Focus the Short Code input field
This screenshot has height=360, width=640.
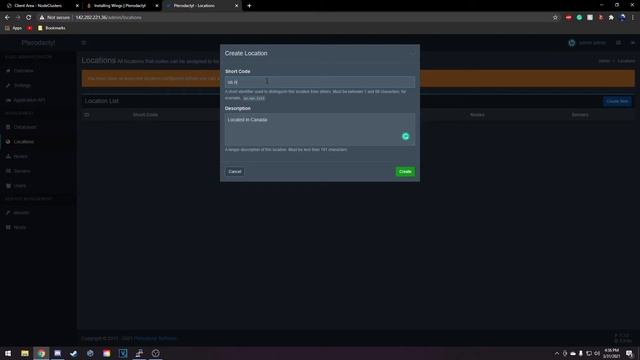tap(320, 82)
